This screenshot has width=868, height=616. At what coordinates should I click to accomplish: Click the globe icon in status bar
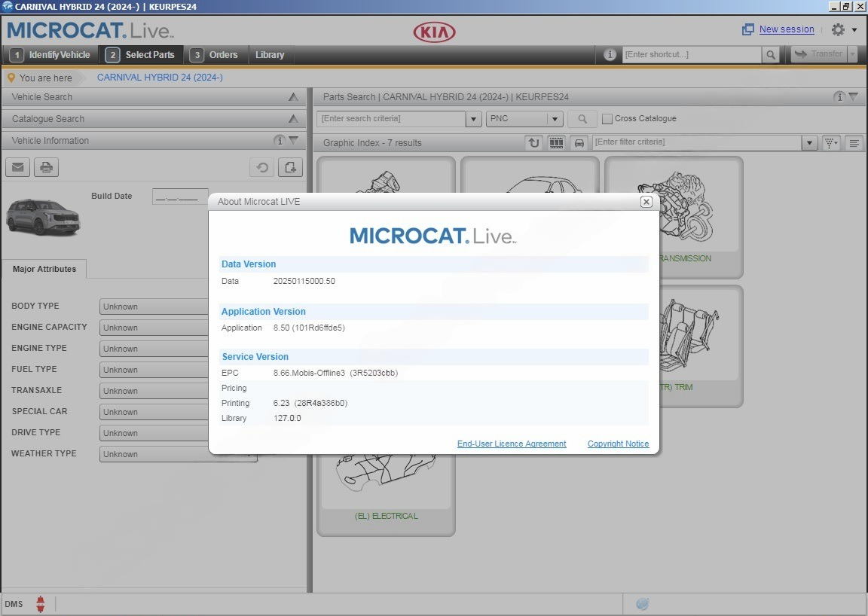pyautogui.click(x=642, y=604)
